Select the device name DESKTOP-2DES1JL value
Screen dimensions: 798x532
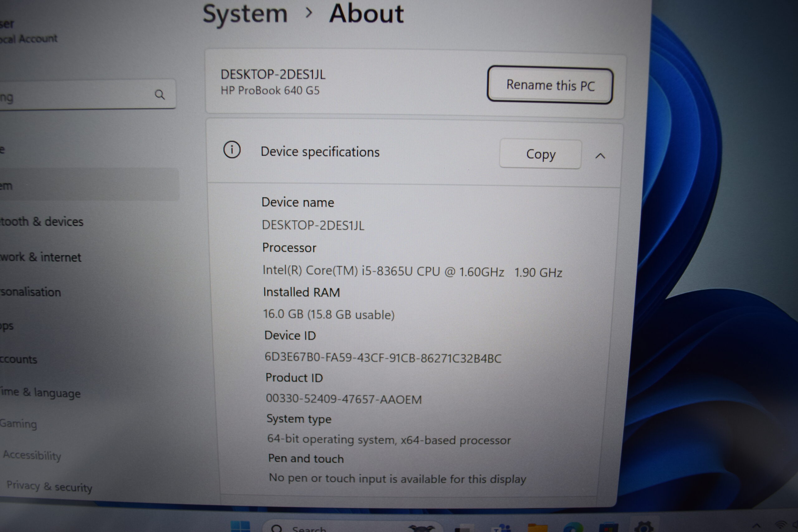313,225
